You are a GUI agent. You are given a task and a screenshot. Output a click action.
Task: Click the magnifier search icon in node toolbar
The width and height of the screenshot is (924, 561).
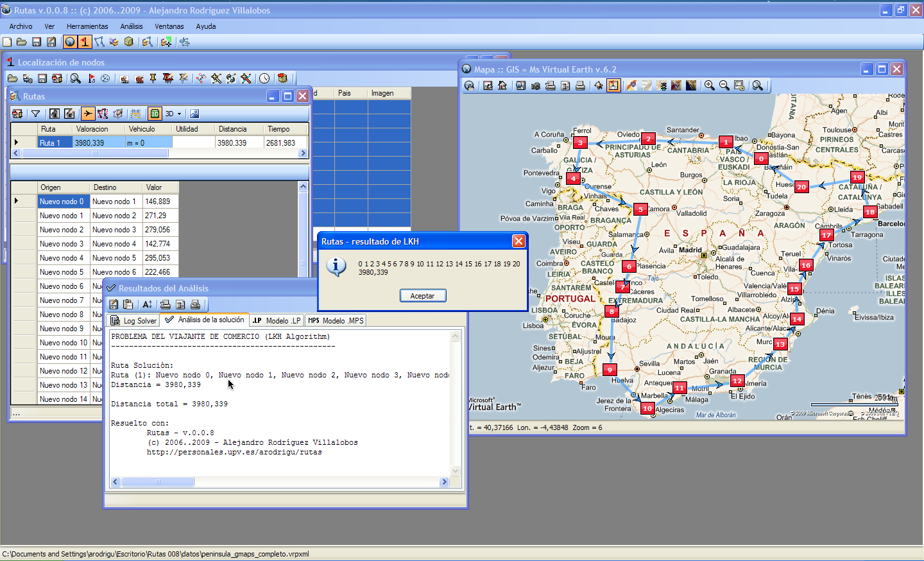tap(76, 78)
